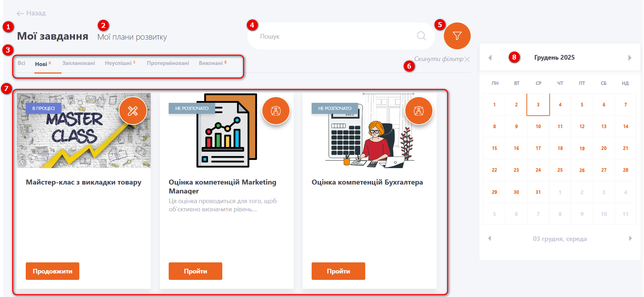Open the Виконані tasks tab
The height and width of the screenshot is (297, 644).
tap(211, 63)
